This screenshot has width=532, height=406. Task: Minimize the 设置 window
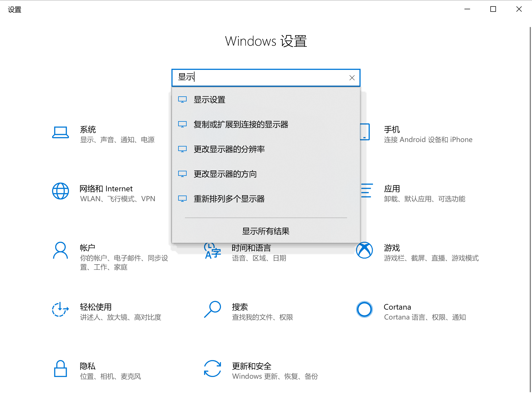(467, 9)
